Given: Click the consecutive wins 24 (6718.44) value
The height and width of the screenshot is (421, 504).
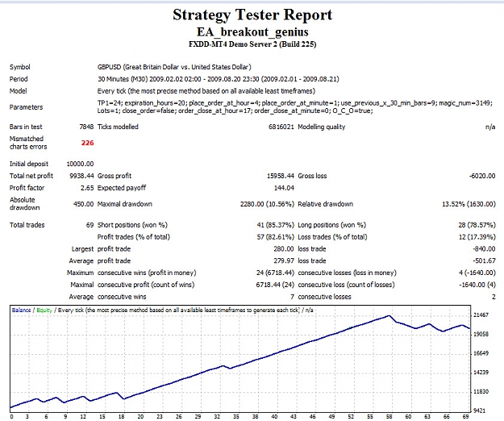Looking at the screenshot, I should click(x=275, y=273).
